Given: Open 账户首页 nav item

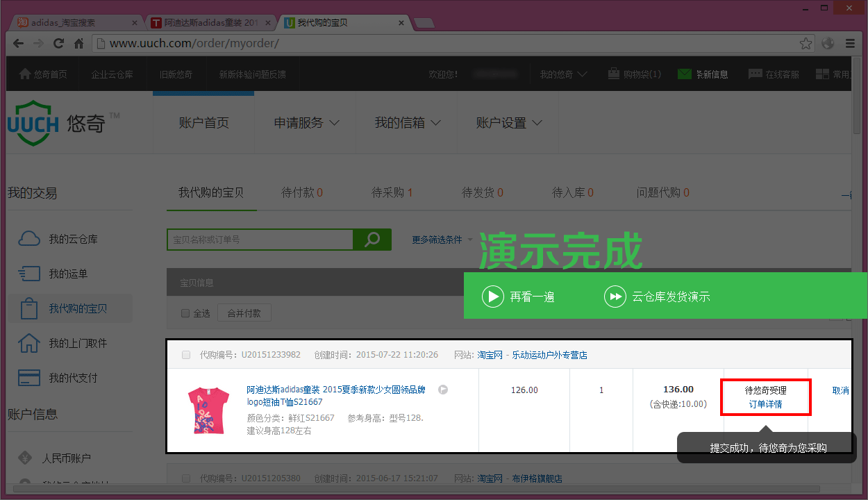Looking at the screenshot, I should point(203,123).
